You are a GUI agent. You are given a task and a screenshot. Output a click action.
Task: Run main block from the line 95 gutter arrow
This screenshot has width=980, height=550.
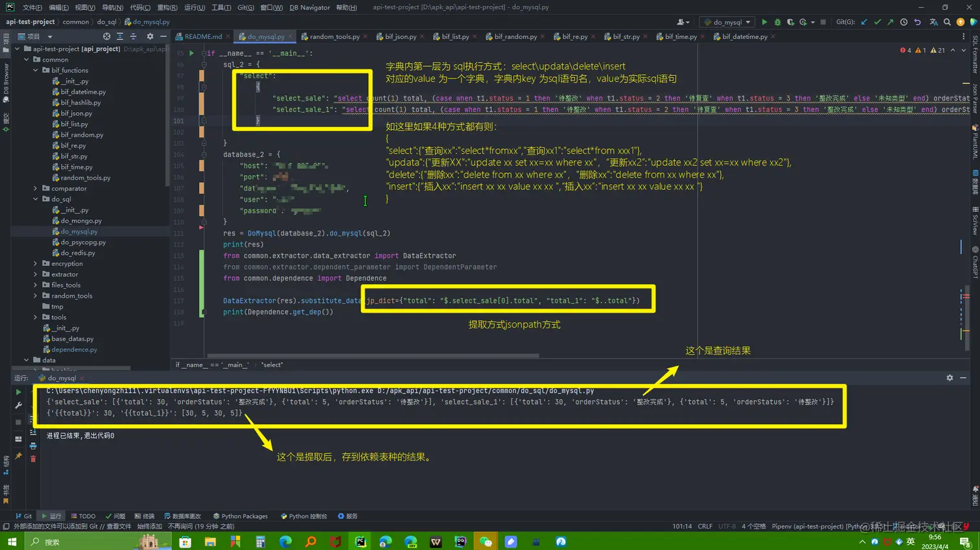coord(191,53)
